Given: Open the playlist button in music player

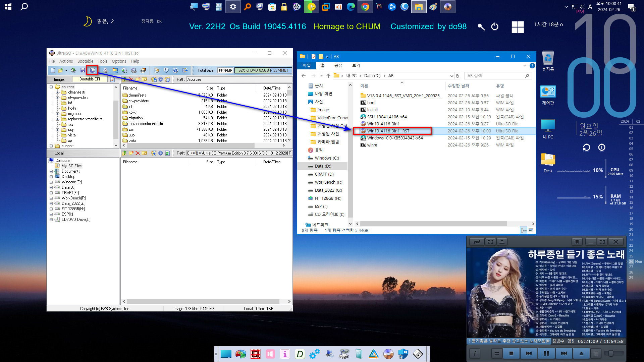Looking at the screenshot, I should pos(596,353).
